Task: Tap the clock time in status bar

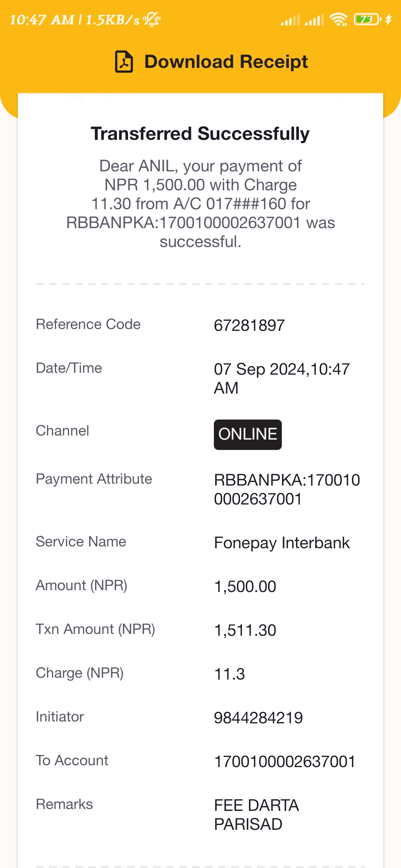Action: (x=42, y=20)
